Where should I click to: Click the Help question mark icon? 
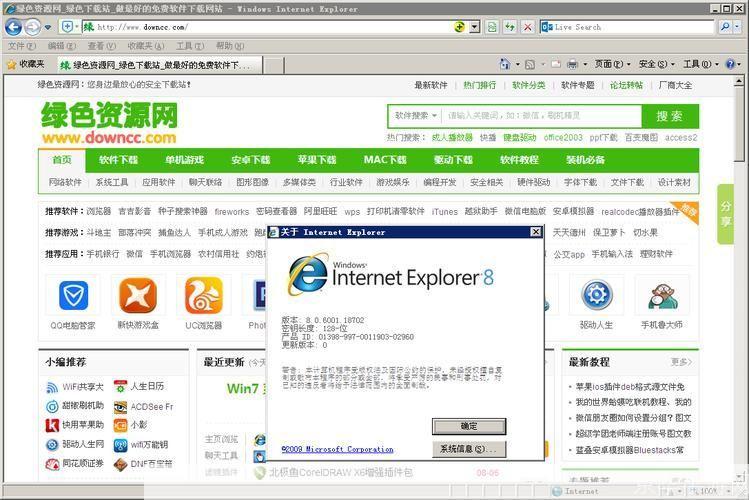[x=730, y=64]
